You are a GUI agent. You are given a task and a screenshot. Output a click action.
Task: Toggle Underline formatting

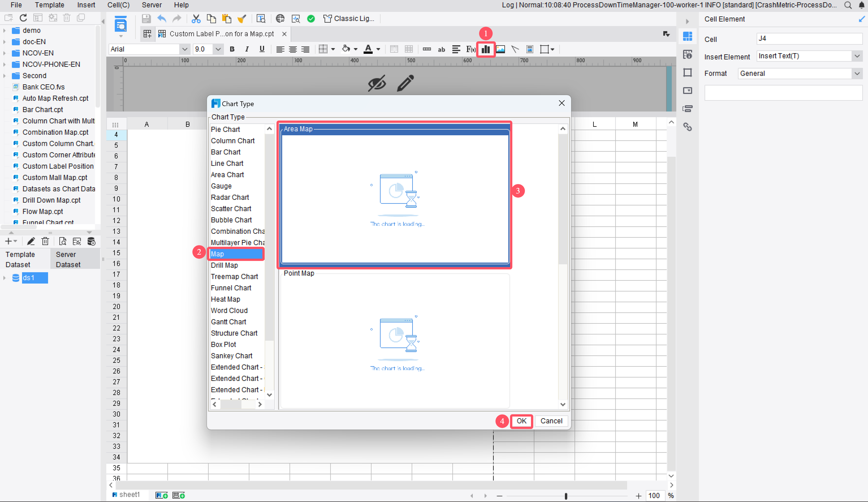[262, 49]
